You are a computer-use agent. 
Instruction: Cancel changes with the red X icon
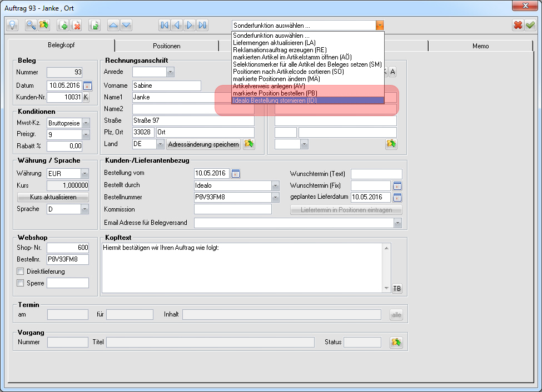(x=518, y=25)
